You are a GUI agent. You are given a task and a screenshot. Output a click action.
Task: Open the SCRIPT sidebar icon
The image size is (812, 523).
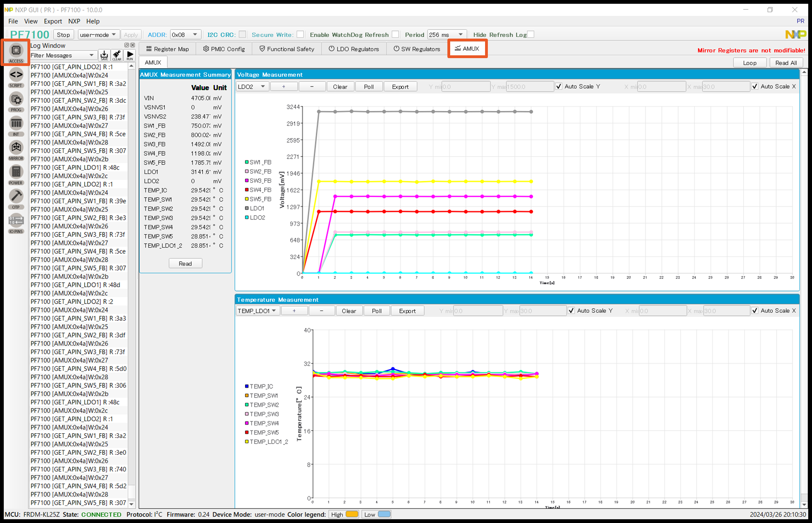click(x=16, y=76)
